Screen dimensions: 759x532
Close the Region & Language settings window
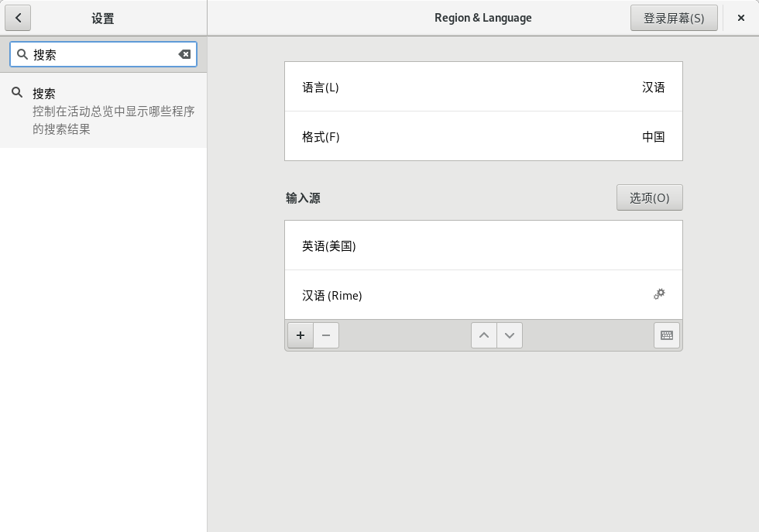(741, 18)
